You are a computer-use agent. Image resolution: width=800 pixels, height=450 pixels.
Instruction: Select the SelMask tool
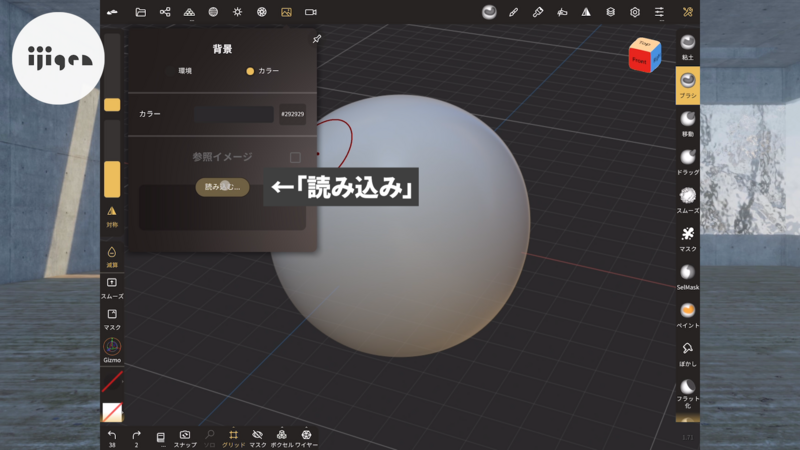pos(688,277)
